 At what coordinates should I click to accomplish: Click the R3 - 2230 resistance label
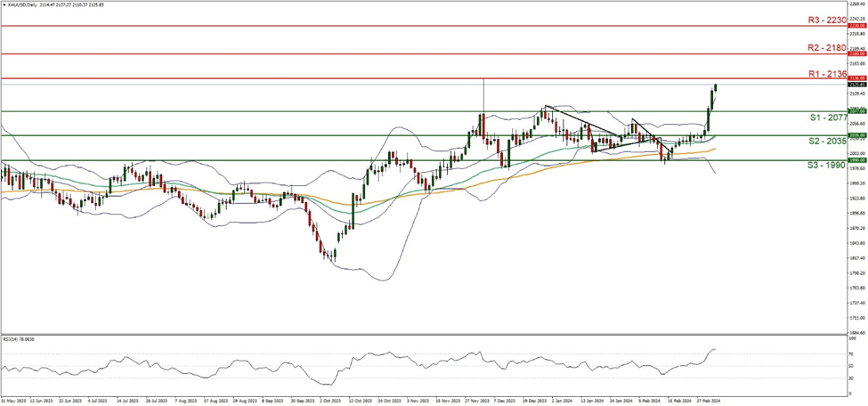pos(826,20)
